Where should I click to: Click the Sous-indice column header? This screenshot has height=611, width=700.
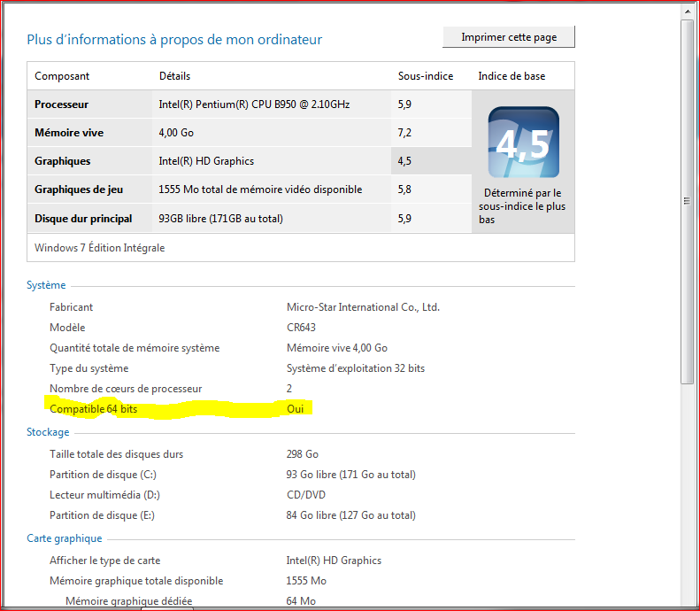pyautogui.click(x=425, y=76)
